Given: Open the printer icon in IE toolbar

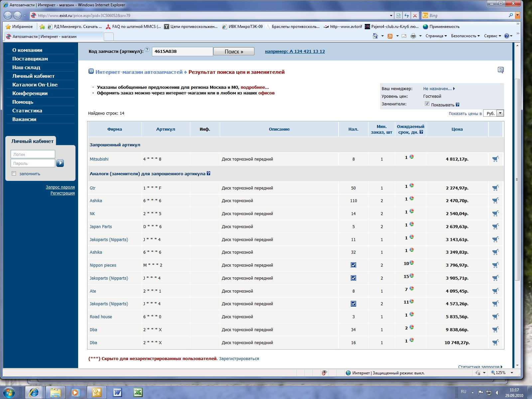Looking at the screenshot, I should tap(413, 36).
